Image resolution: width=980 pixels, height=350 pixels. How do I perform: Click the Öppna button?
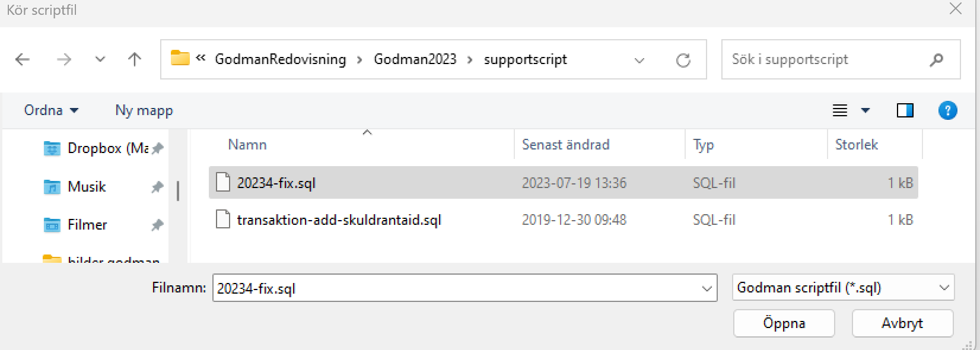[784, 323]
